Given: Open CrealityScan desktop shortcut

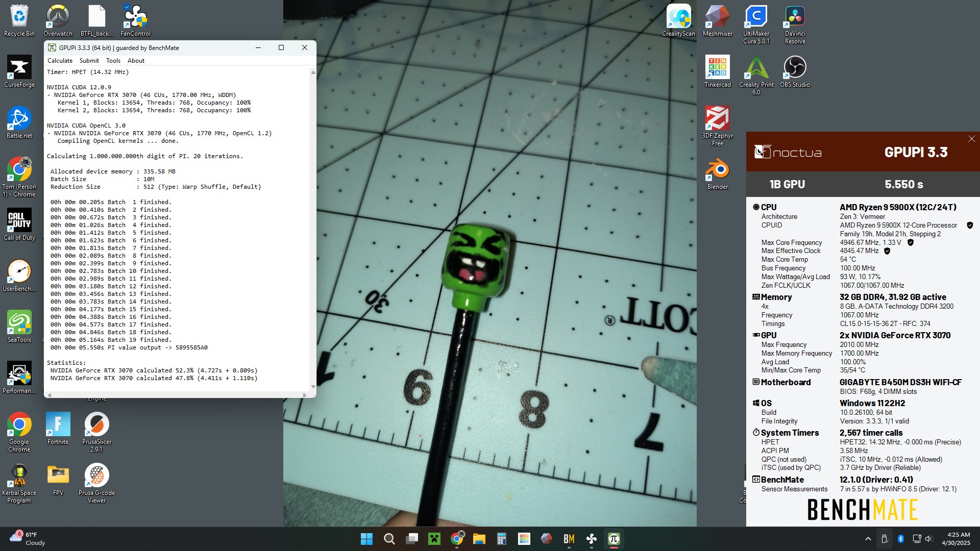Looking at the screenshot, I should click(678, 20).
